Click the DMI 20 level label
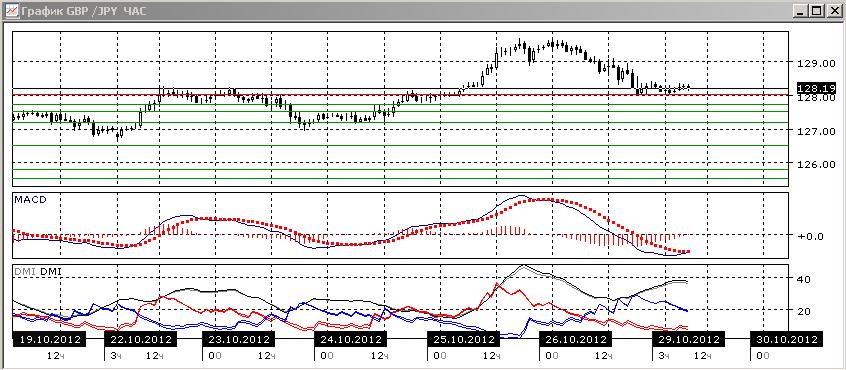This screenshot has height=370, width=846. (803, 311)
